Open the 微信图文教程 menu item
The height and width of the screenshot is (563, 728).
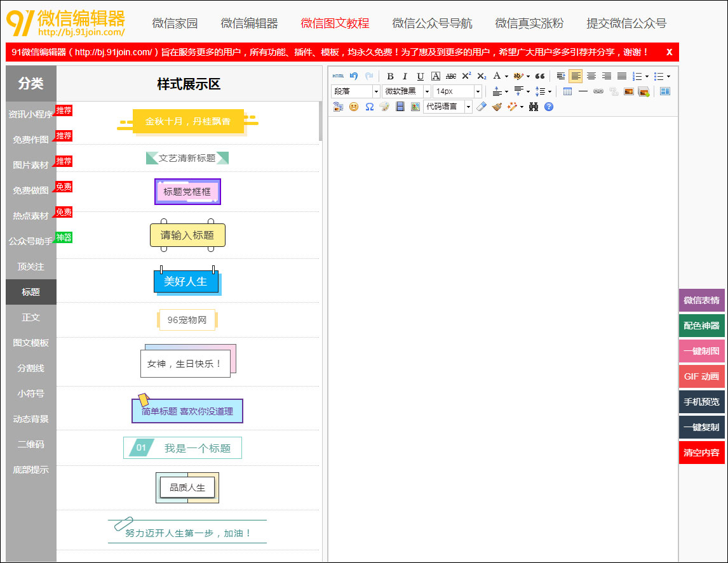(x=334, y=22)
